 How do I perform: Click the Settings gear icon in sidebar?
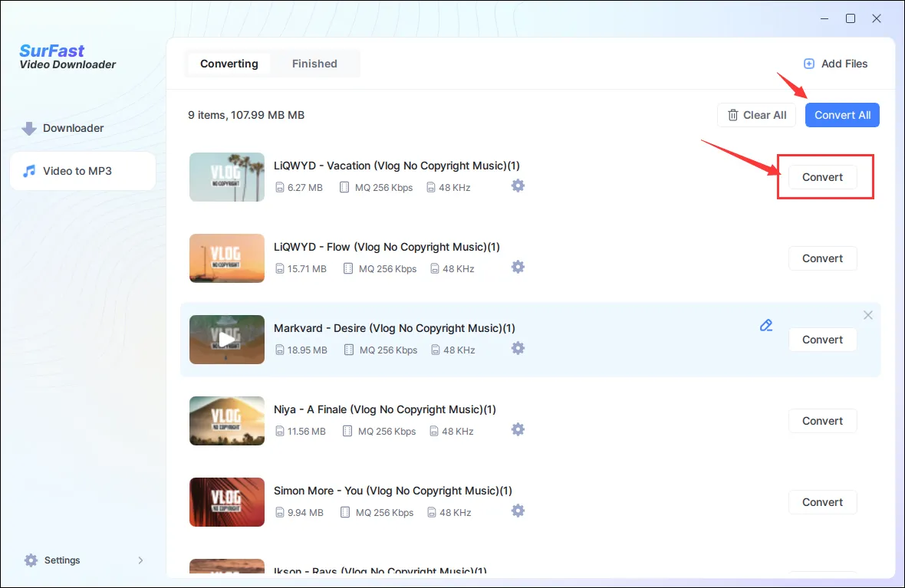31,560
